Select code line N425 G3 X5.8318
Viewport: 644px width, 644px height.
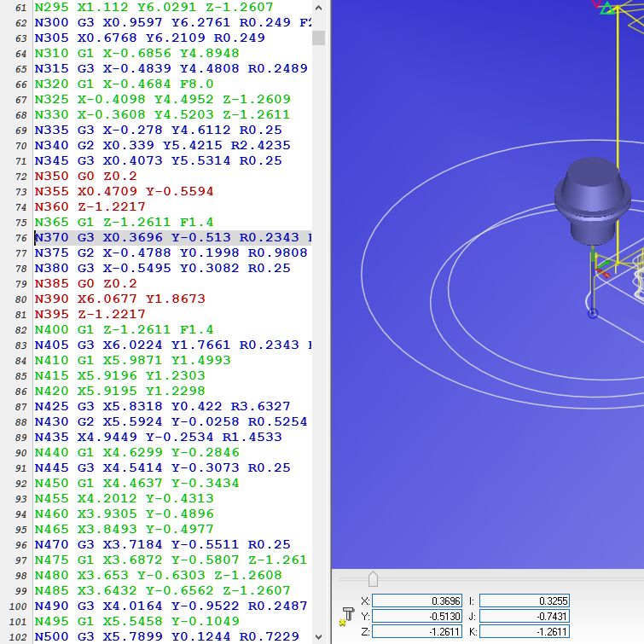163,406
